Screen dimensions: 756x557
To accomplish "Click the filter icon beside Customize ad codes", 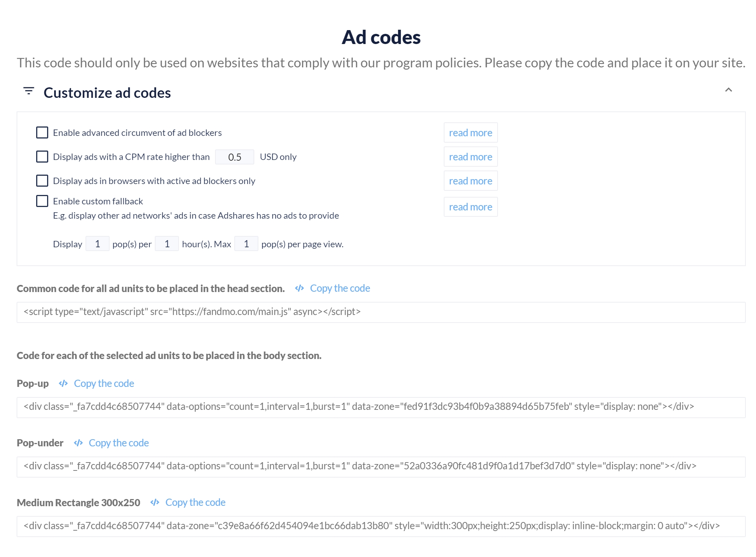I will coord(29,91).
